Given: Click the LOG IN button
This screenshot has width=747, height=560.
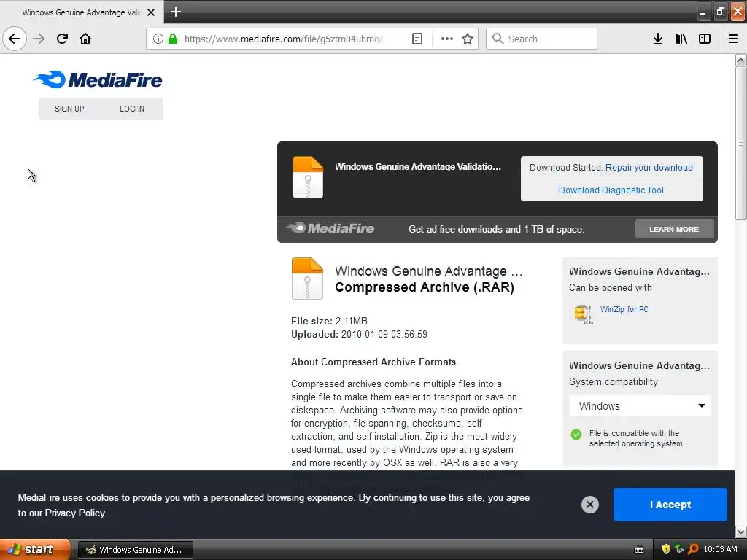Looking at the screenshot, I should (x=132, y=109).
